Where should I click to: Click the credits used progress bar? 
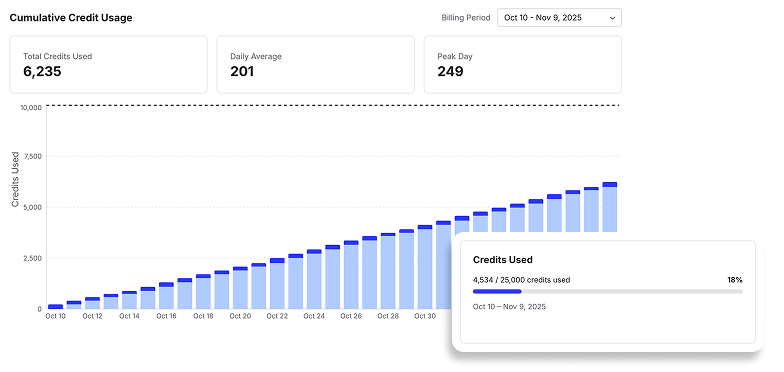tap(608, 291)
